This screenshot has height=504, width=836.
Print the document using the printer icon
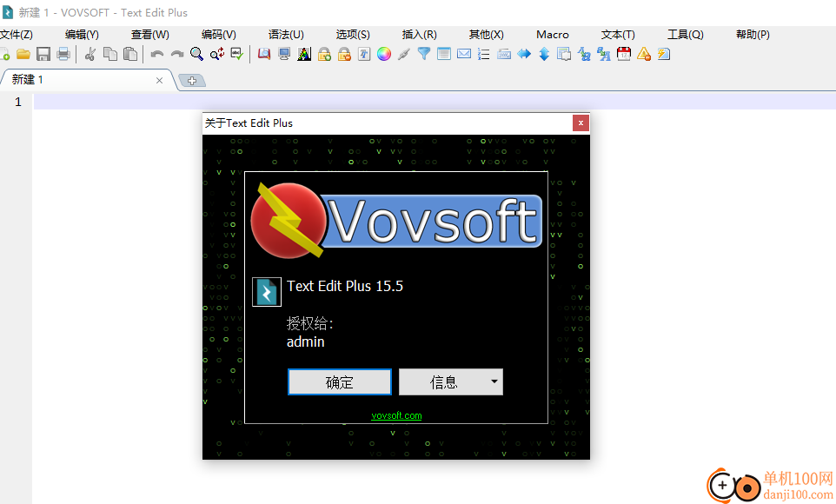tap(63, 55)
